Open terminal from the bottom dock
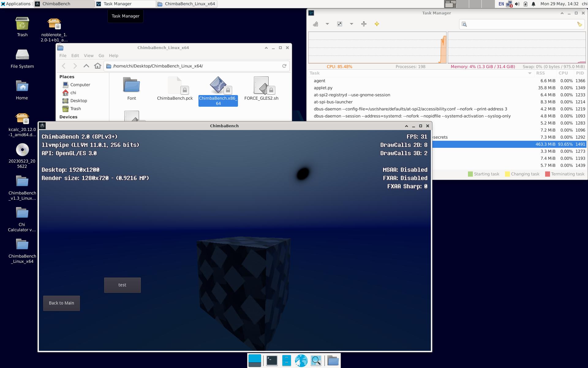 [x=272, y=361]
